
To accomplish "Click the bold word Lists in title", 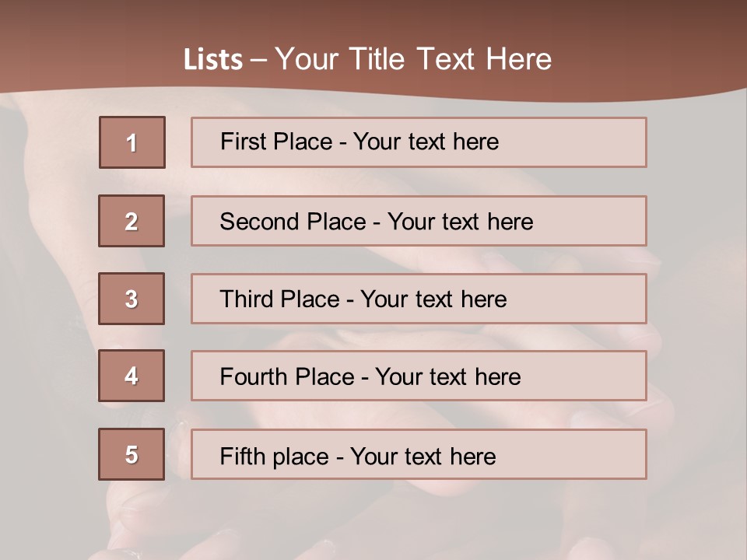I will point(213,60).
